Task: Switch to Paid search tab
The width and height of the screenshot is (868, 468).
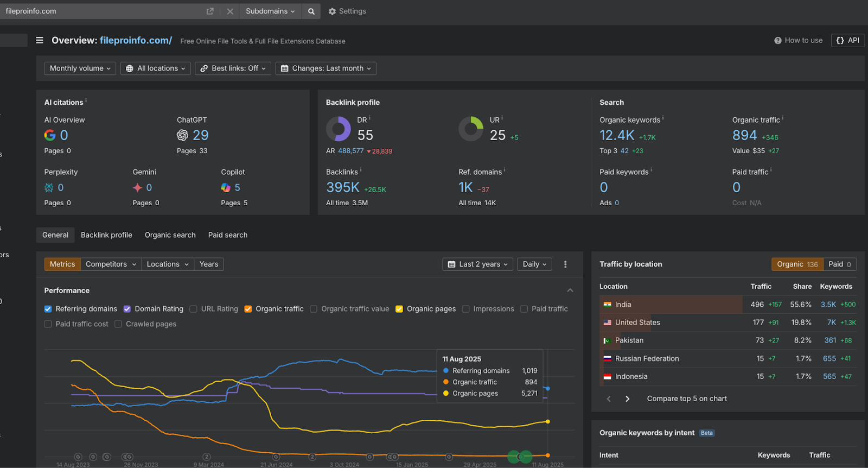Action: (x=228, y=235)
